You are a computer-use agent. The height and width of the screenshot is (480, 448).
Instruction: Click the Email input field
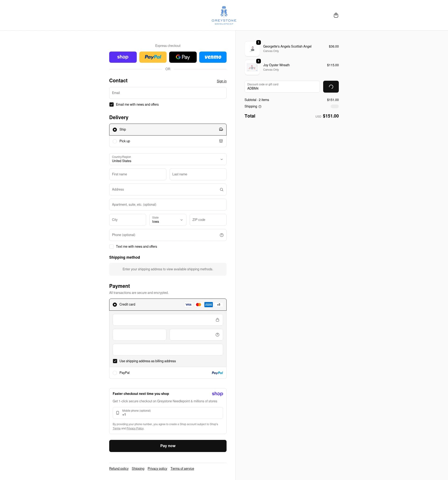[168, 93]
